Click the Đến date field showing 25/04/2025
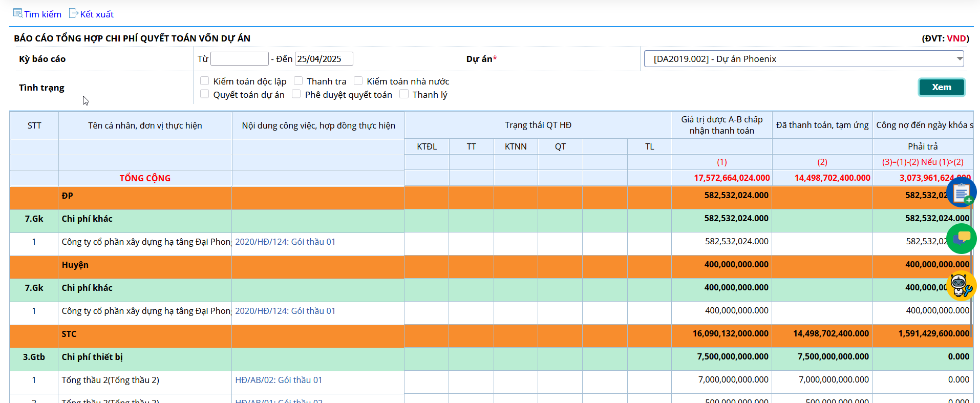The image size is (980, 403). (324, 59)
